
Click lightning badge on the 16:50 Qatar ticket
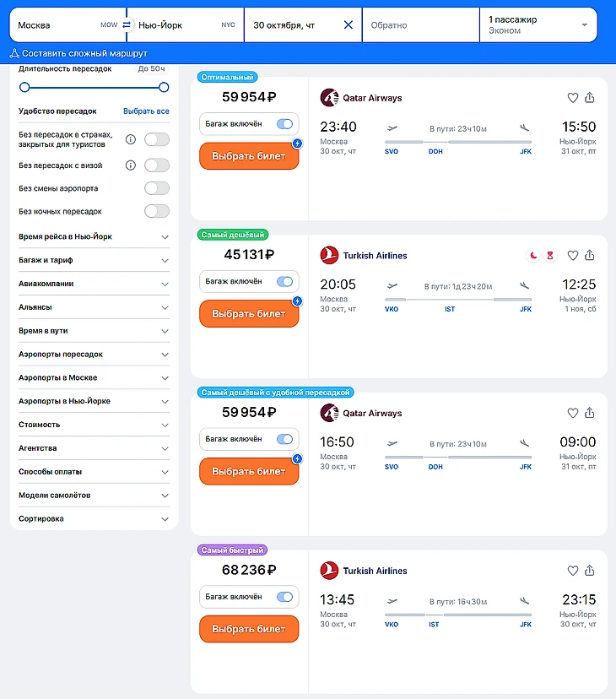(297, 458)
